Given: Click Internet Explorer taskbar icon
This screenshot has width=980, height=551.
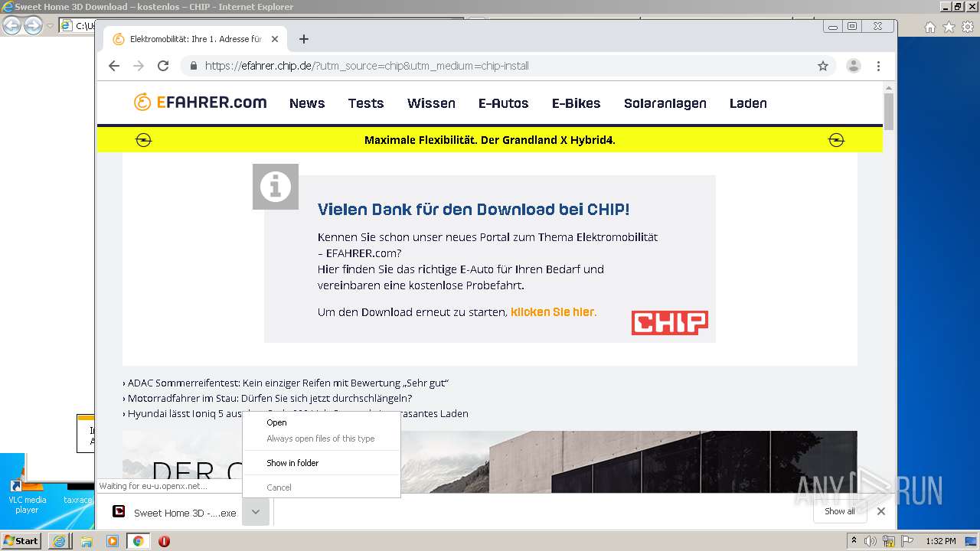Looking at the screenshot, I should coord(59,541).
